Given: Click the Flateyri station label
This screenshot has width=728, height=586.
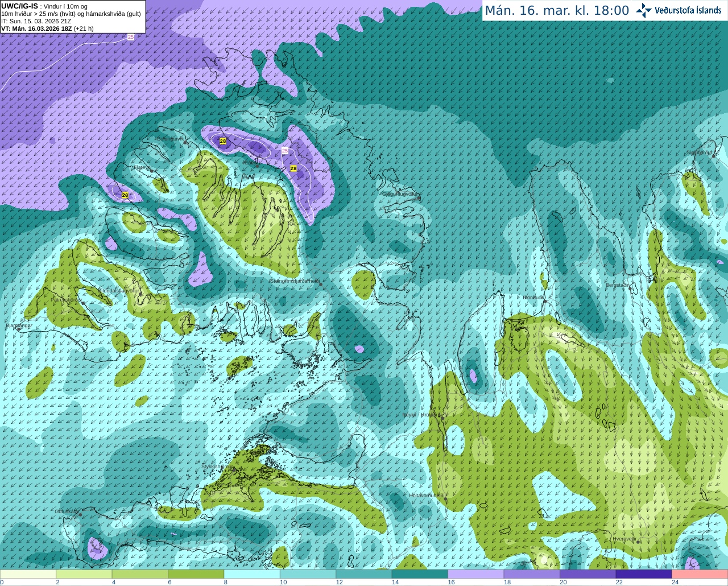Looking at the screenshot, I should click(142, 168).
